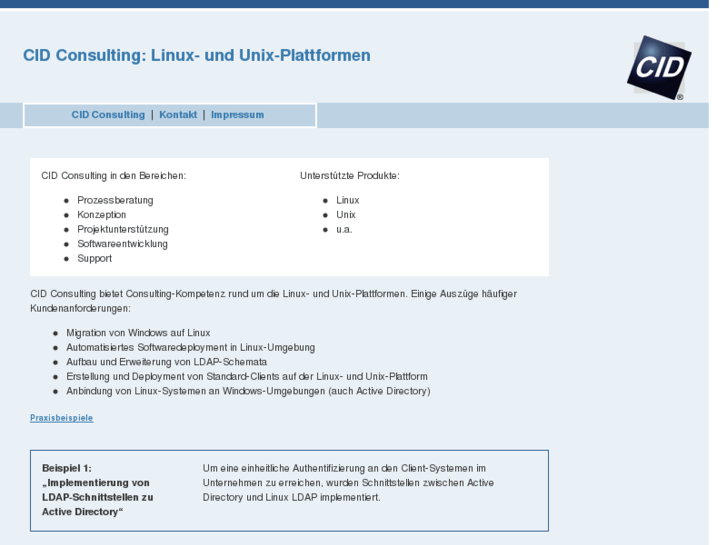Open the Kontakt nav link
The width and height of the screenshot is (727, 545).
[178, 115]
